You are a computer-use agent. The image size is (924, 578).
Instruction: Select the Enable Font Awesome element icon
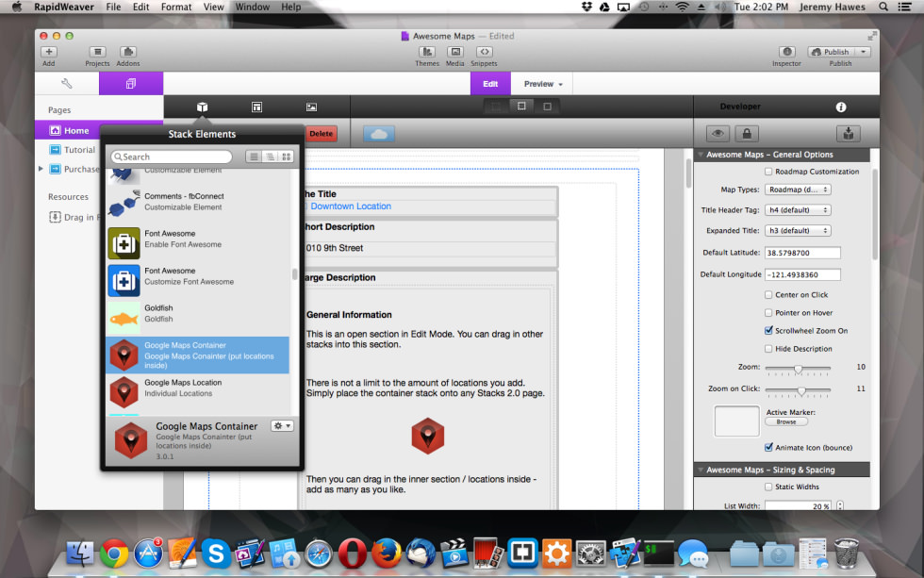(x=124, y=243)
